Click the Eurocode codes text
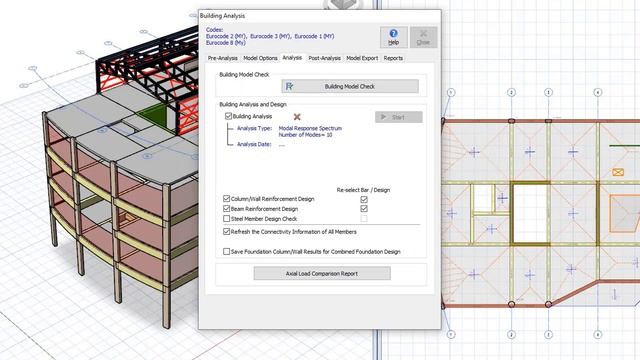 point(270,36)
